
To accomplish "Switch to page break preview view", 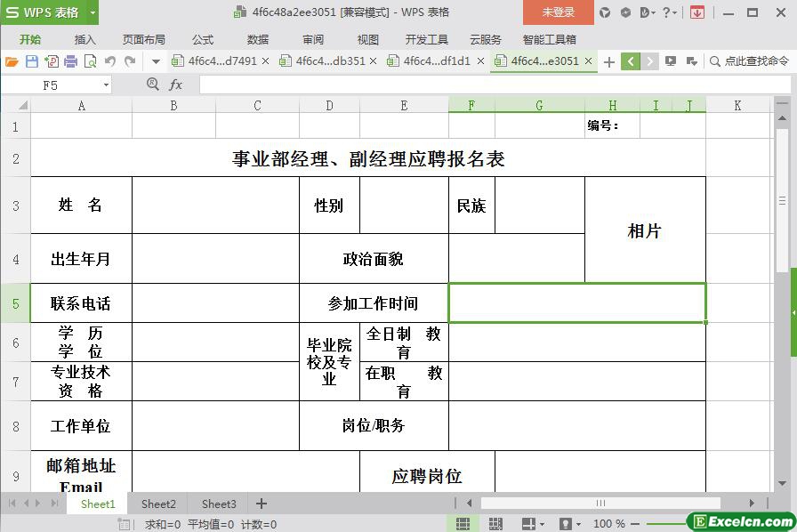I will 495,524.
